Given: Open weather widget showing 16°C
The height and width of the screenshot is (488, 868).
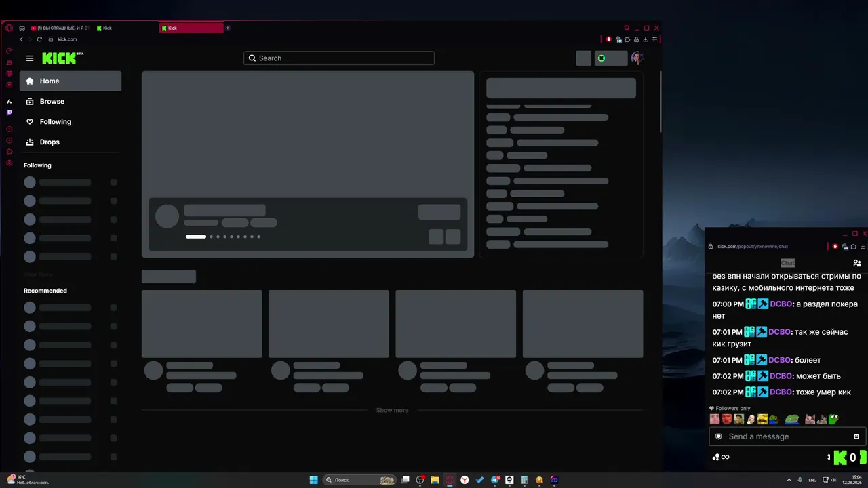Looking at the screenshot, I should tap(28, 480).
